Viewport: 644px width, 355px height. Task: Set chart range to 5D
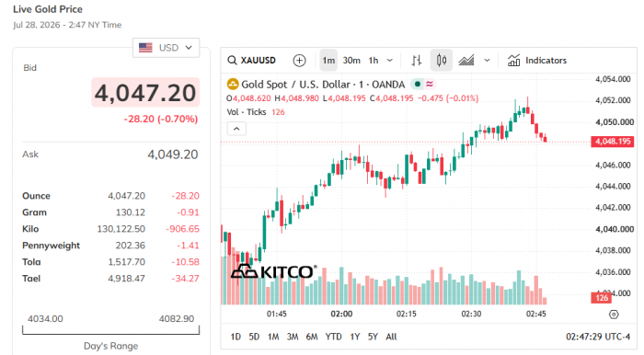254,337
